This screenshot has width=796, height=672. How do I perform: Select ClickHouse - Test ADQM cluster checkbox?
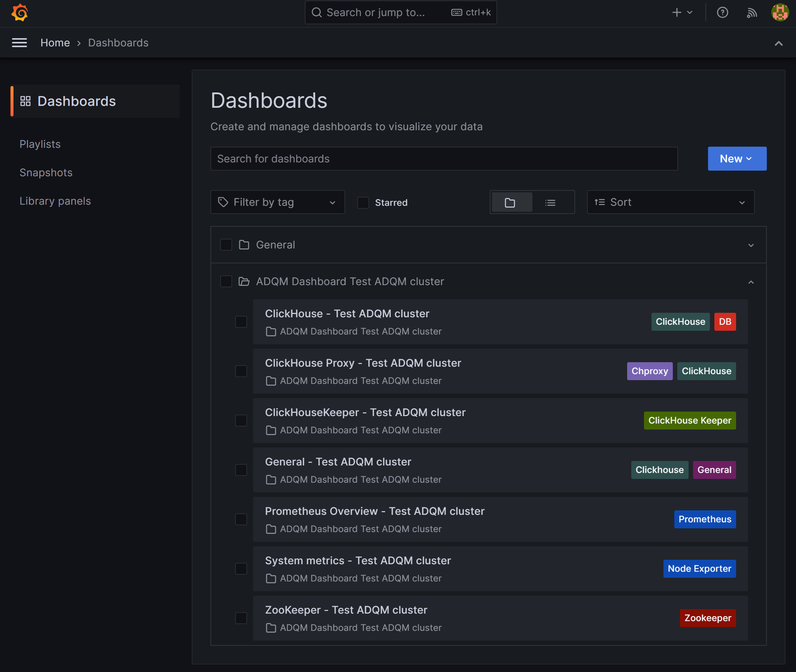tap(241, 322)
